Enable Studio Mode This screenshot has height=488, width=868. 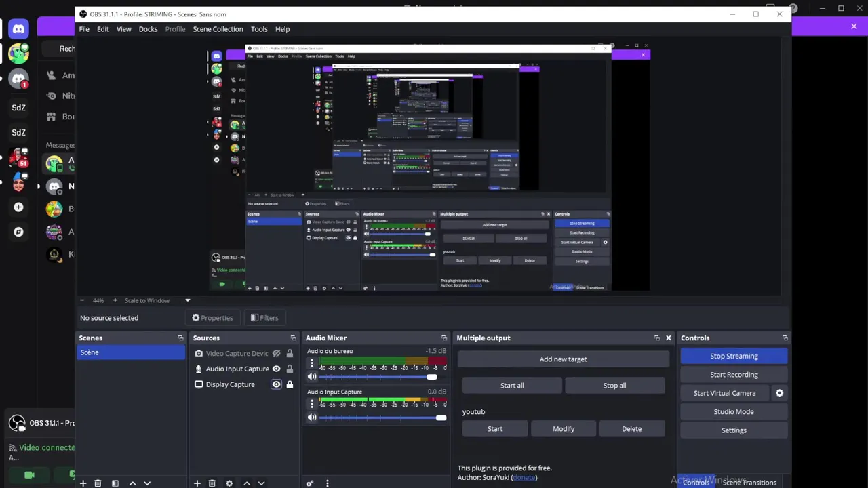click(734, 411)
